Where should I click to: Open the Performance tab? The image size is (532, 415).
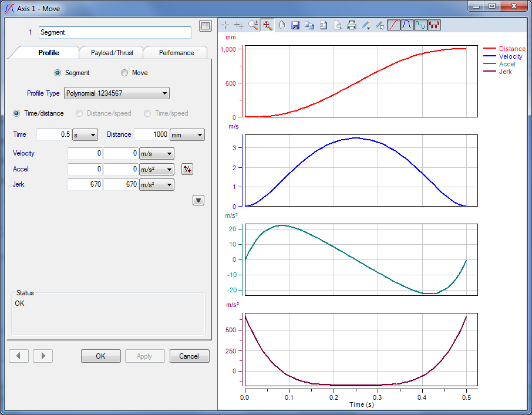click(x=176, y=52)
